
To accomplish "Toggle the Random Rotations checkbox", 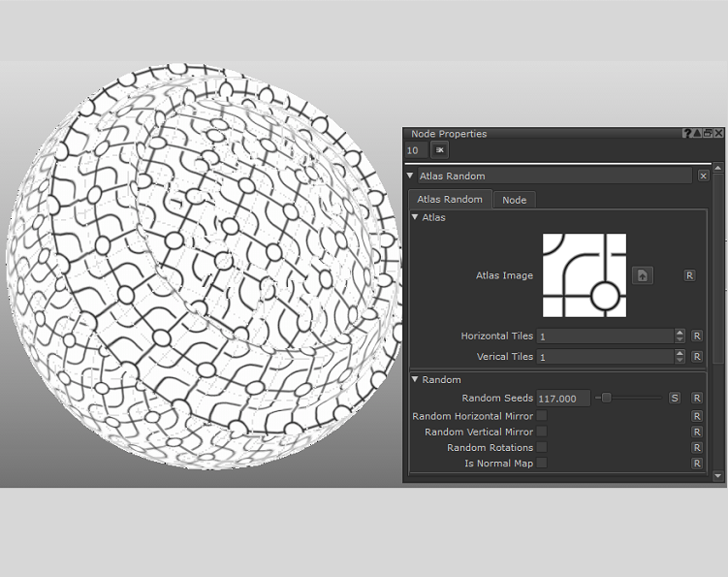I will point(542,448).
